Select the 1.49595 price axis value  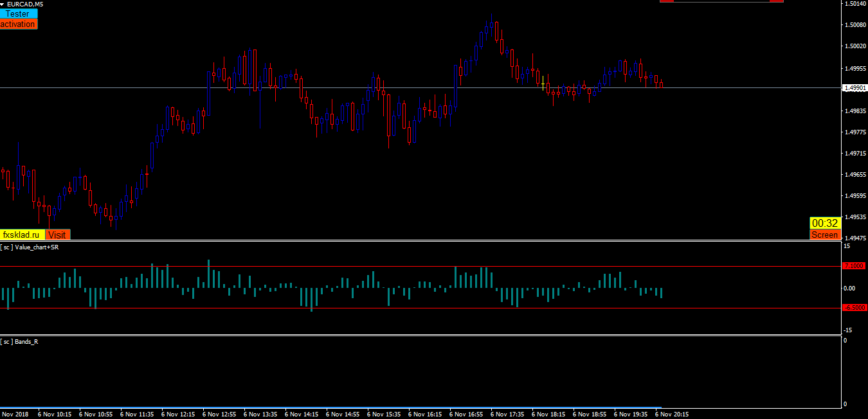coord(855,196)
